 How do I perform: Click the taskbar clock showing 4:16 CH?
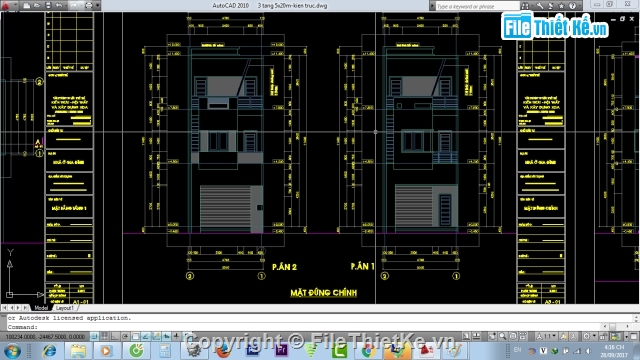614,351
